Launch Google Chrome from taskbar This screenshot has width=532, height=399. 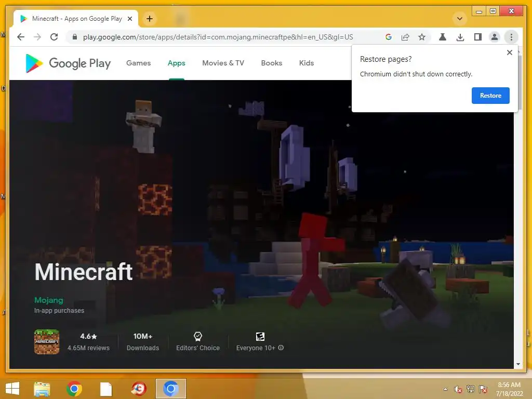click(74, 389)
